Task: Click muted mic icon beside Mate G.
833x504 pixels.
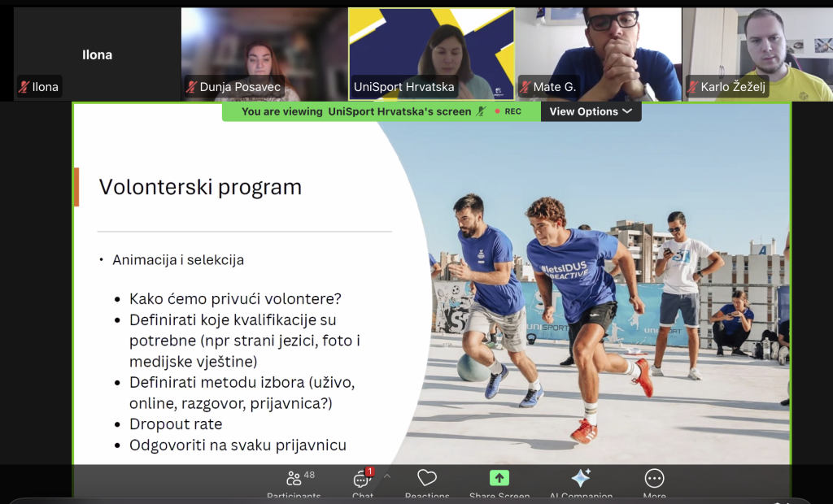Action: tap(526, 87)
